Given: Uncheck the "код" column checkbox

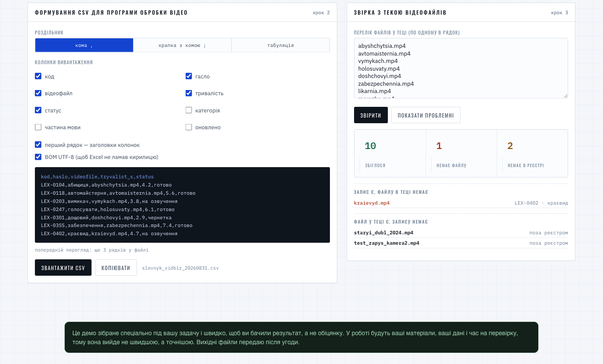Looking at the screenshot, I should [x=38, y=76].
